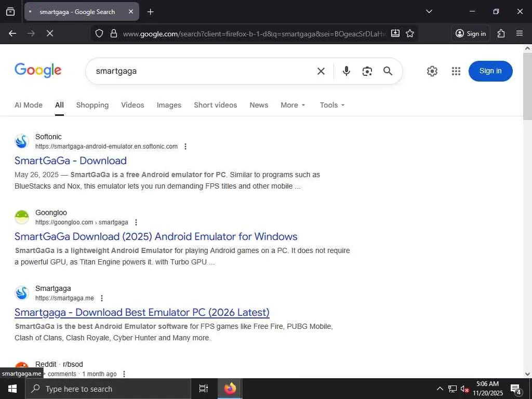The width and height of the screenshot is (532, 399).
Task: Click the Softonic URL text
Action: (107, 146)
